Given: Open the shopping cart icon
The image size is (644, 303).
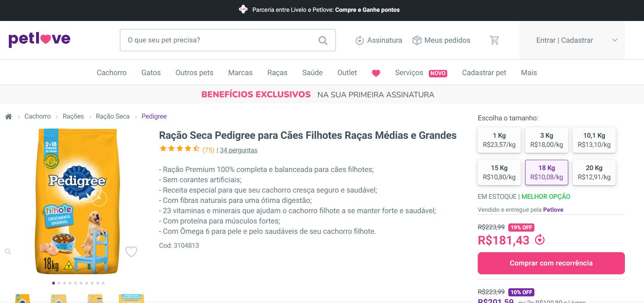Looking at the screenshot, I should point(494,40).
